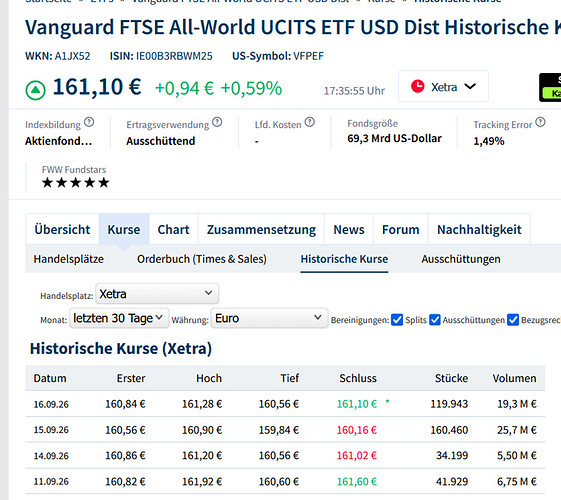Click the WKN value A1JX52
The height and width of the screenshot is (500, 561).
[72, 56]
